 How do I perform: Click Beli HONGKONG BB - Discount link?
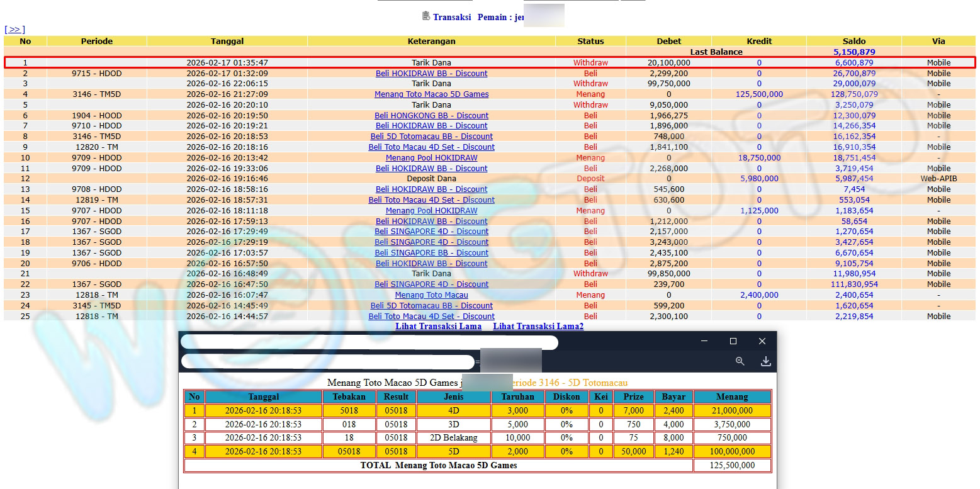431,116
